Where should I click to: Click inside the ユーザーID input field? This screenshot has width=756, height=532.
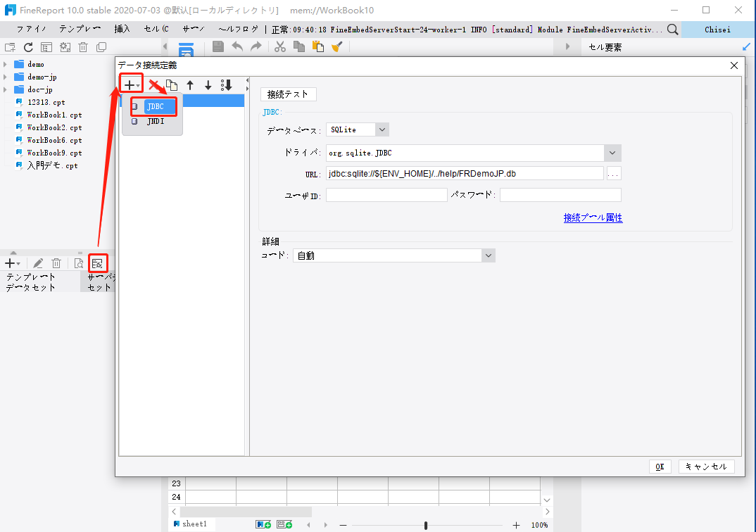[386, 194]
